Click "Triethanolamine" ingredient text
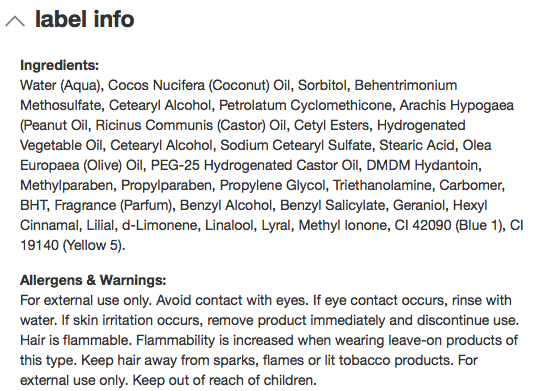Screen dimensions: 547x391 pos(382,186)
